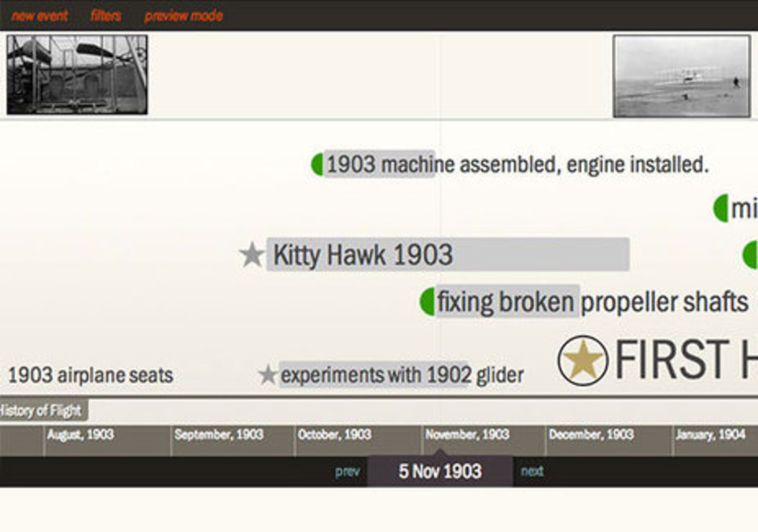
Task: Click green marker beside fixing broken propeller shafts
Action: tap(428, 302)
